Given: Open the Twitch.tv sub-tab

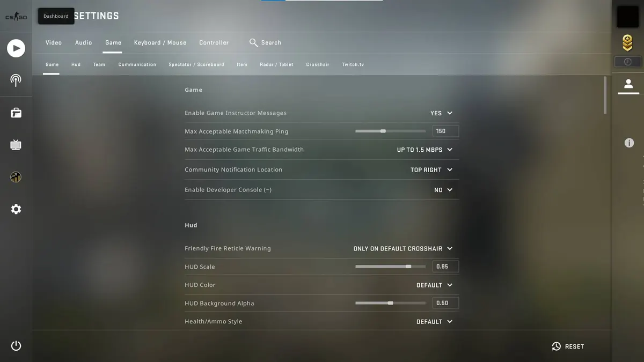Looking at the screenshot, I should coord(353,64).
